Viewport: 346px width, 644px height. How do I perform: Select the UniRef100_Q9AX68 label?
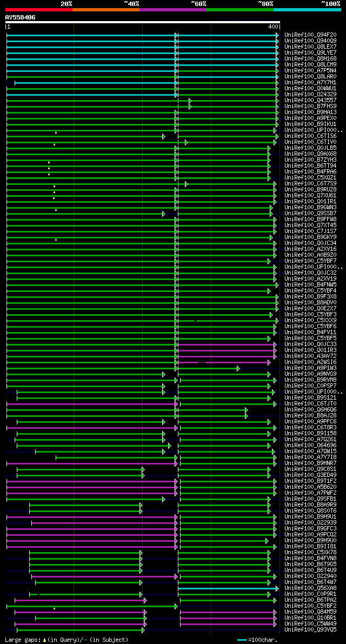coord(310,154)
